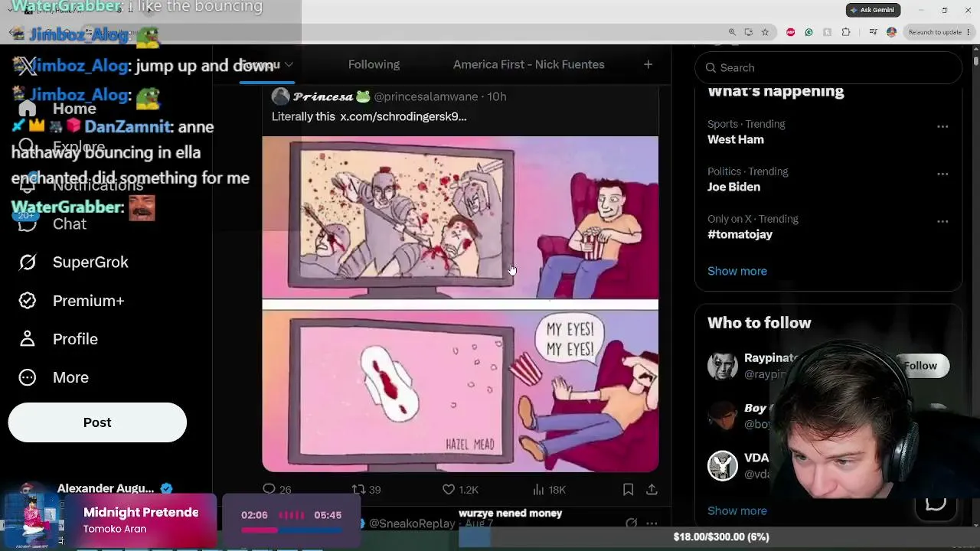This screenshot has width=980, height=551.
Task: Open more options for West Ham trend
Action: coord(942,126)
